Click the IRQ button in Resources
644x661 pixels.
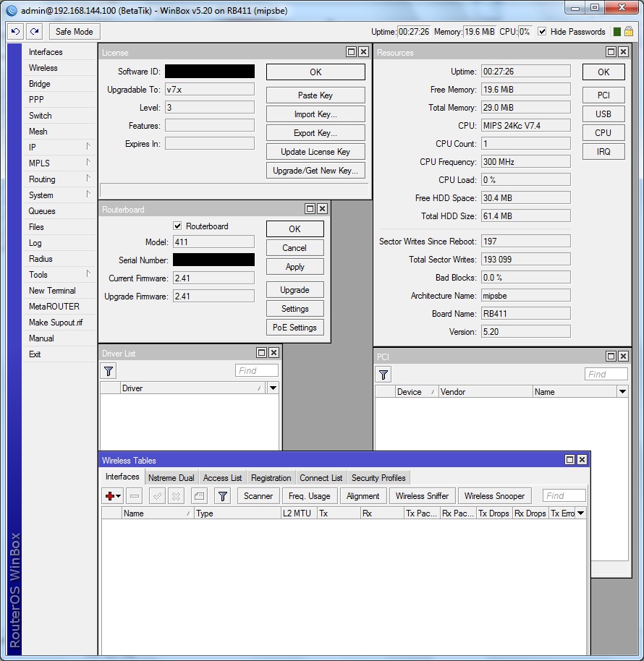click(x=603, y=152)
